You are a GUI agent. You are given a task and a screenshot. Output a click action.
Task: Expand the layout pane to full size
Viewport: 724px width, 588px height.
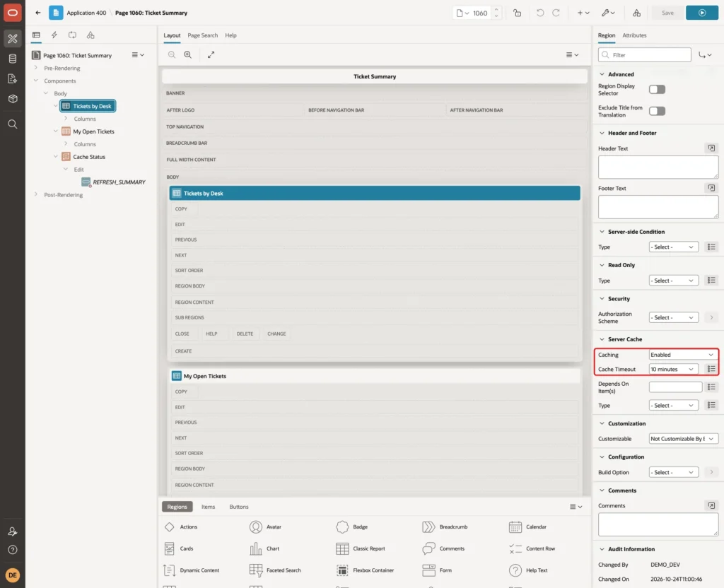[211, 54]
